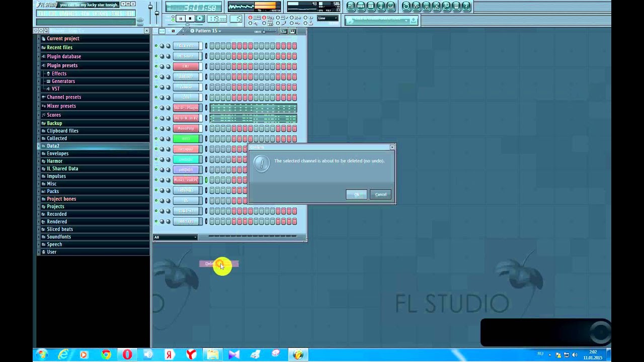Click the Pause button in the transport panel
The width and height of the screenshot is (644, 362).
[x=181, y=19]
